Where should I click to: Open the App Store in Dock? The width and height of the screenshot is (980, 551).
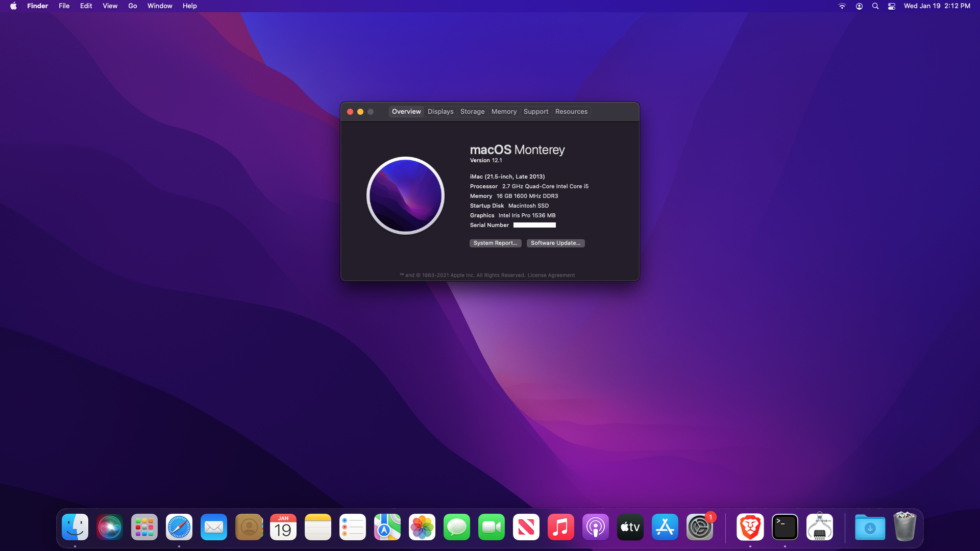click(x=665, y=527)
